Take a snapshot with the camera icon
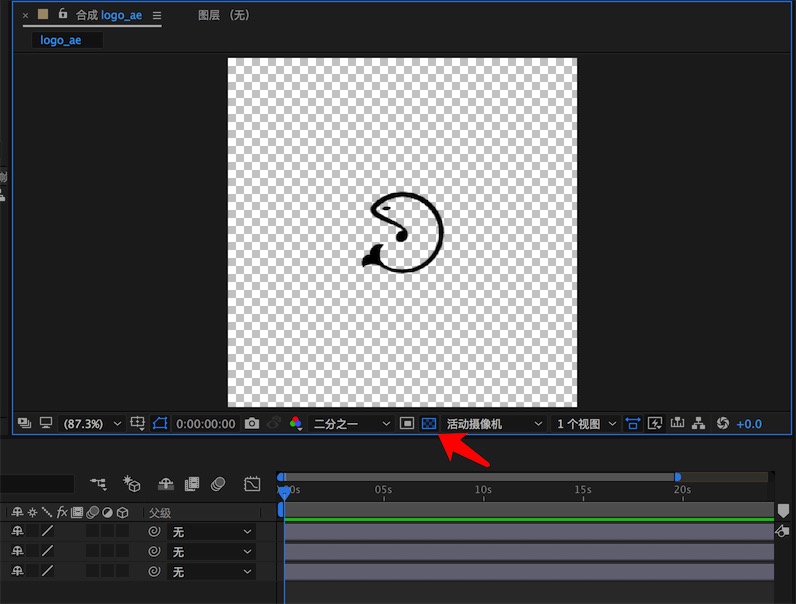 pos(252,424)
